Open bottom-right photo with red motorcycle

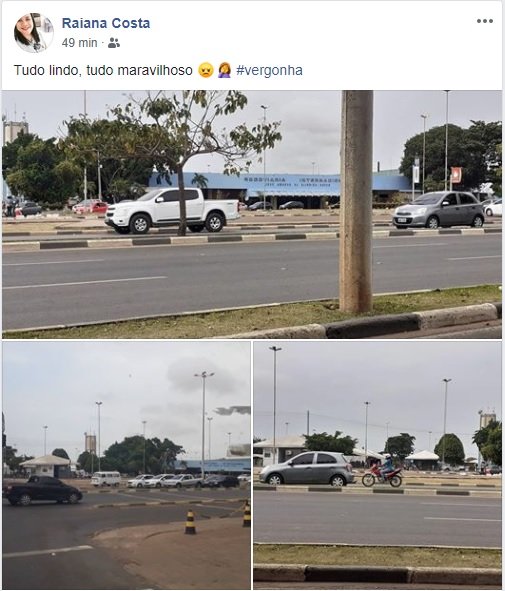[378, 465]
